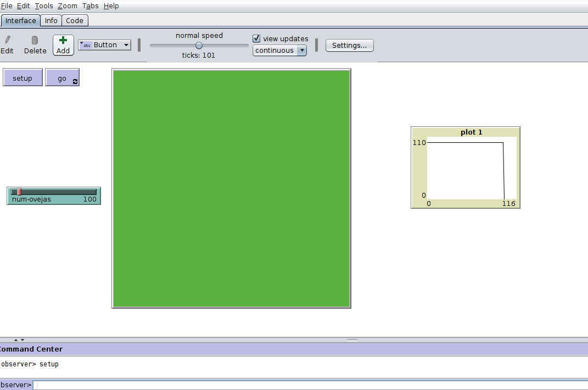Click on the plot 1 graph
The image size is (588, 390).
coord(471,168)
